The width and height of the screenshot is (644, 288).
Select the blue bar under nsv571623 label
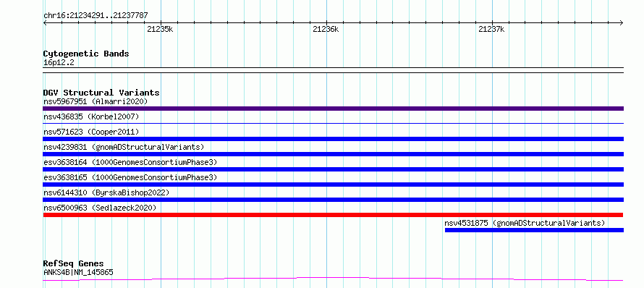(333, 139)
